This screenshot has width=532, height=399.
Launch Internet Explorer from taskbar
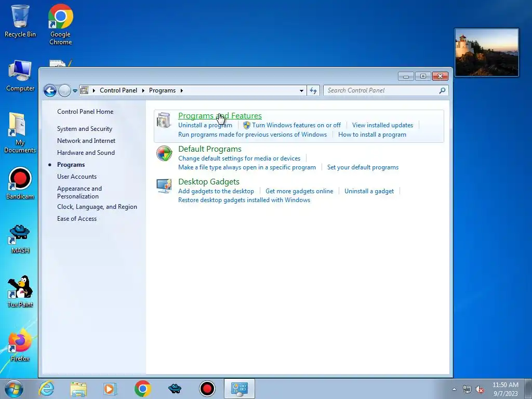click(46, 389)
